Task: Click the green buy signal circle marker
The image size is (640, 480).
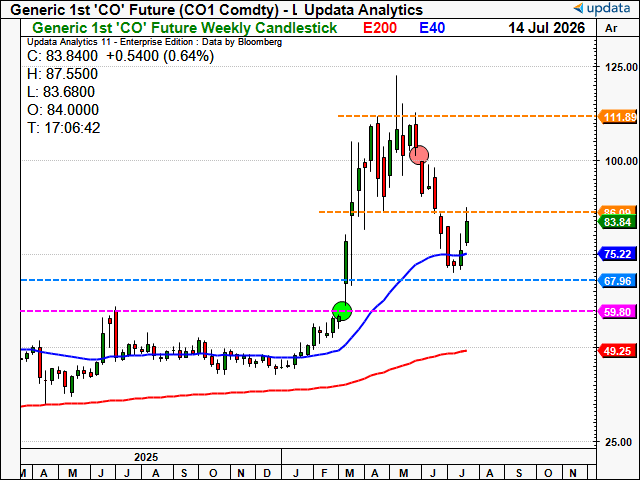Action: point(342,311)
